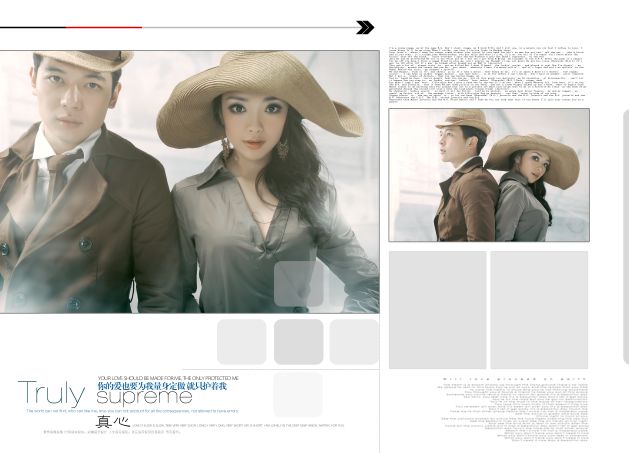This screenshot has height=453, width=629.
Task: Select the large couple photo
Action: pyautogui.click(x=189, y=182)
